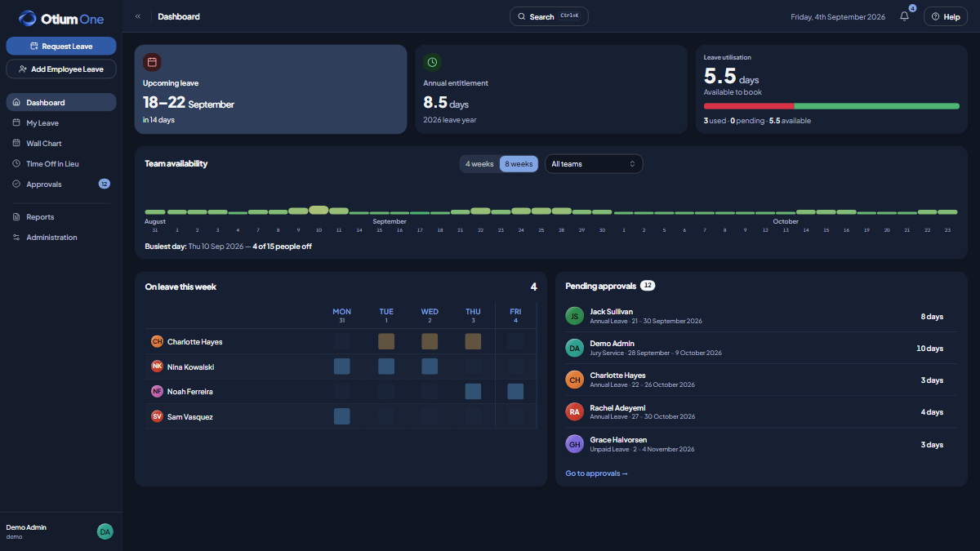Open the Search box

click(x=549, y=16)
